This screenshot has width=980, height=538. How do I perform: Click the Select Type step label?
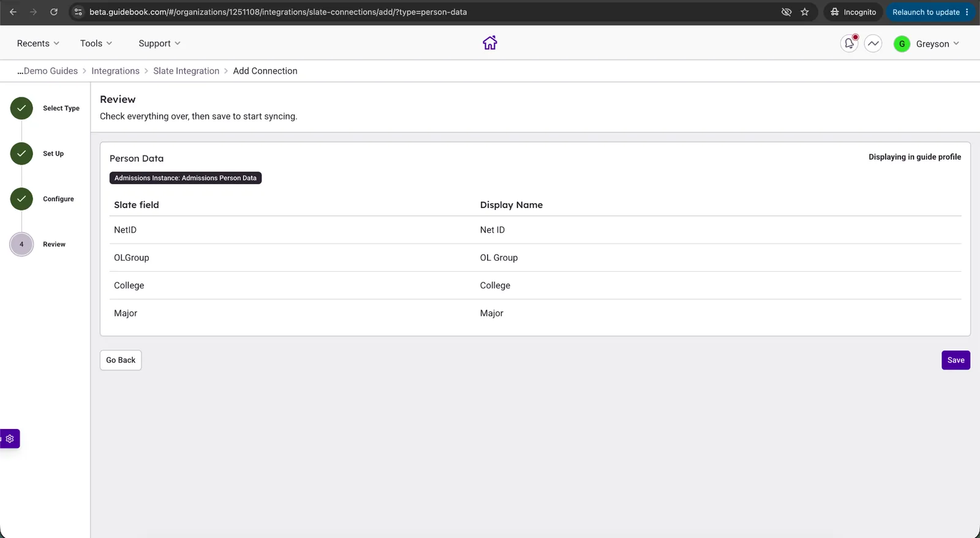(x=61, y=108)
